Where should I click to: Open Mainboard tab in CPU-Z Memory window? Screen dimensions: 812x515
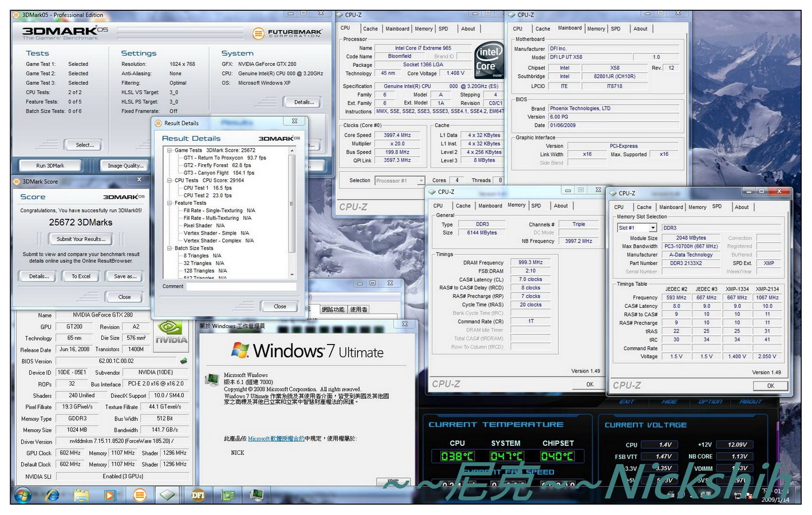[490, 205]
